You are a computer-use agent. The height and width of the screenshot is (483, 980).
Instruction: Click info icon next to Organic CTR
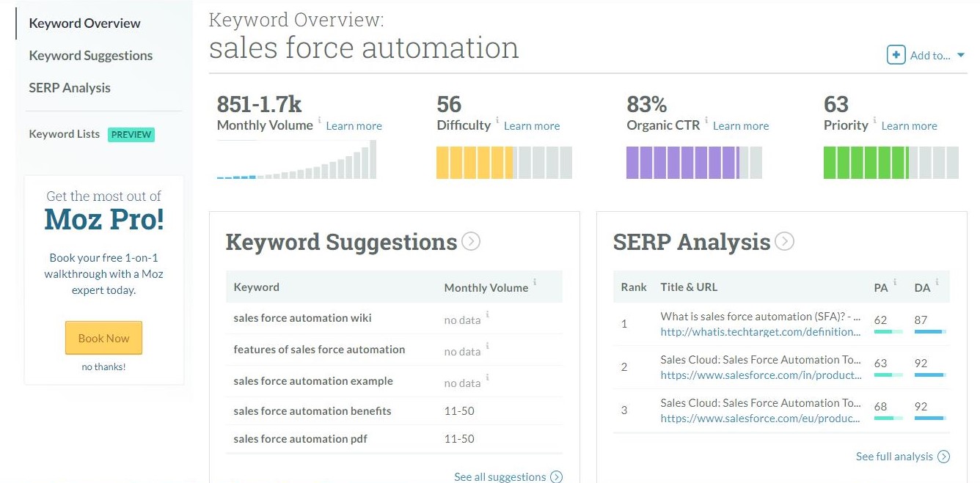click(x=706, y=120)
